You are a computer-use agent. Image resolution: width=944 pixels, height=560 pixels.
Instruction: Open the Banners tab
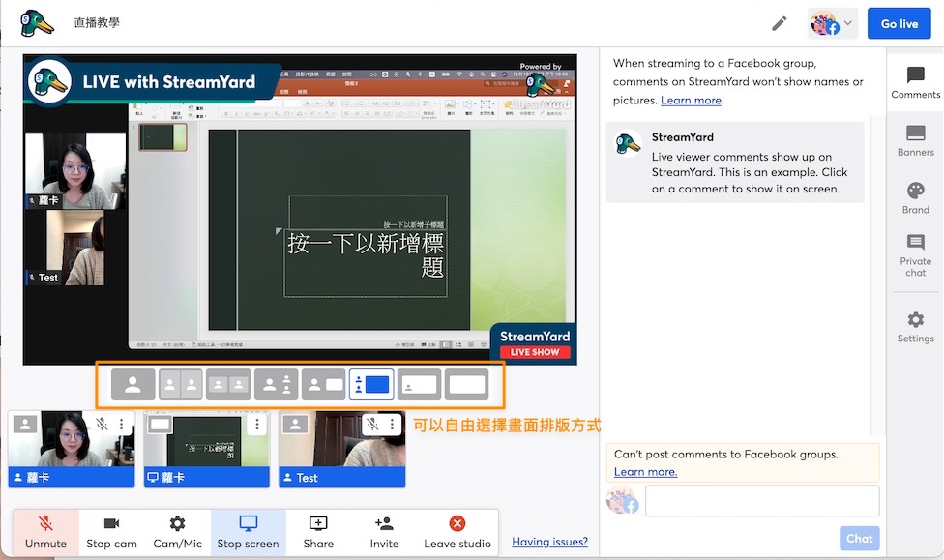click(x=915, y=141)
